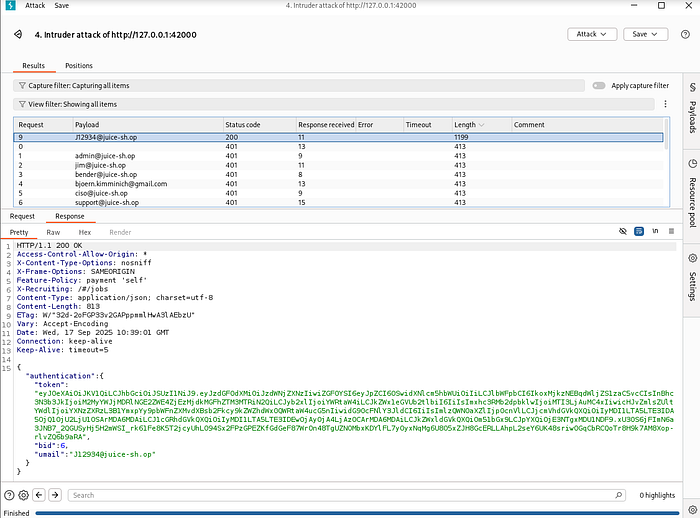This screenshot has width=700, height=518.
Task: Click the HTTP/1.1 200 OK response line
Action: [x=49, y=245]
